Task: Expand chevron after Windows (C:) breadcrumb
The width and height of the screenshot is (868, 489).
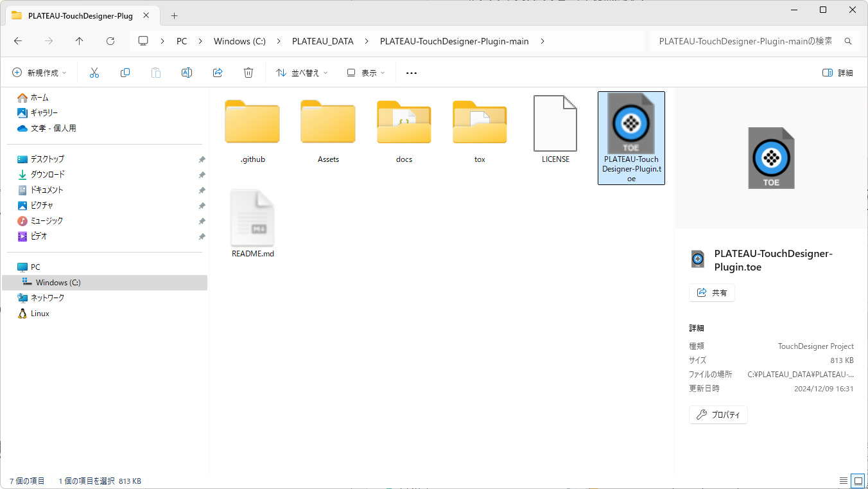Action: click(x=279, y=41)
